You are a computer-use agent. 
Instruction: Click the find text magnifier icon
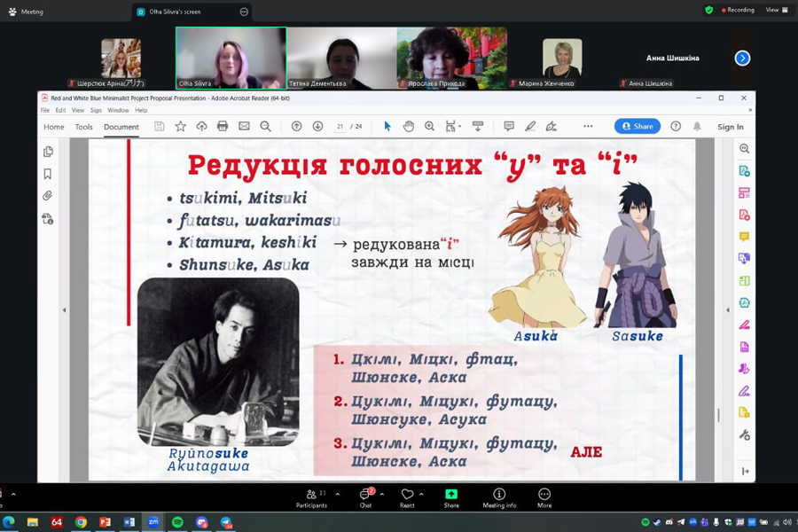[265, 127]
